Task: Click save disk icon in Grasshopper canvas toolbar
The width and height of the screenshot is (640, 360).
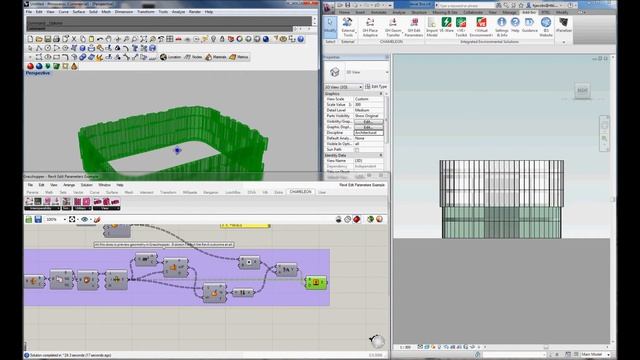Action: click(38, 220)
